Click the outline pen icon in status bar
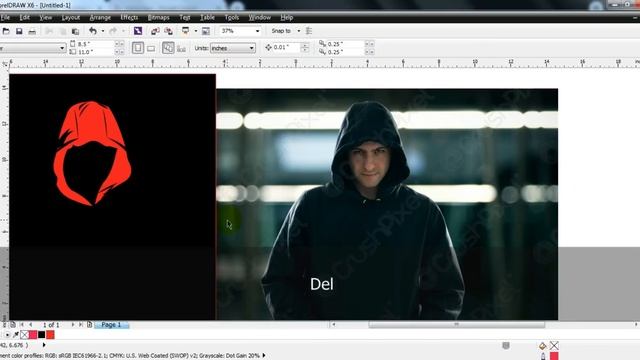 543,356
